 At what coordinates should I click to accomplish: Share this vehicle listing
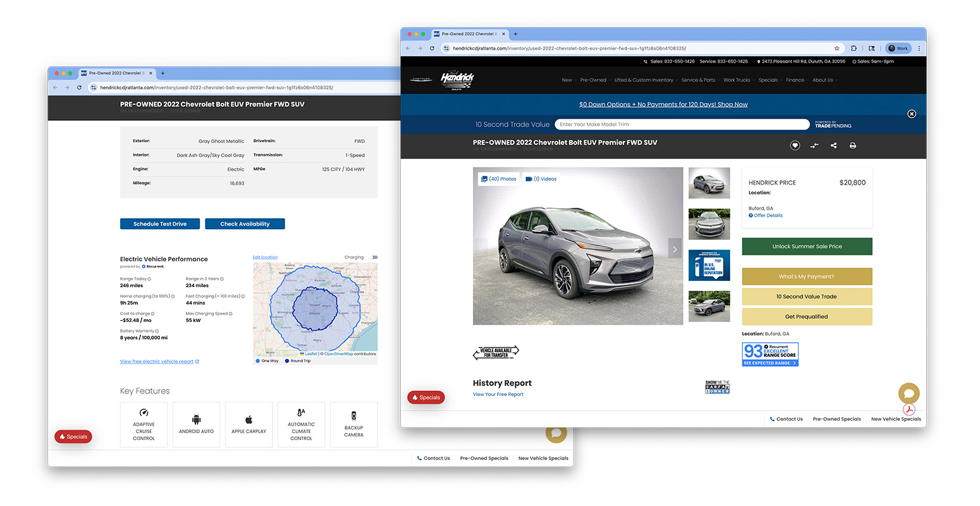click(x=833, y=145)
